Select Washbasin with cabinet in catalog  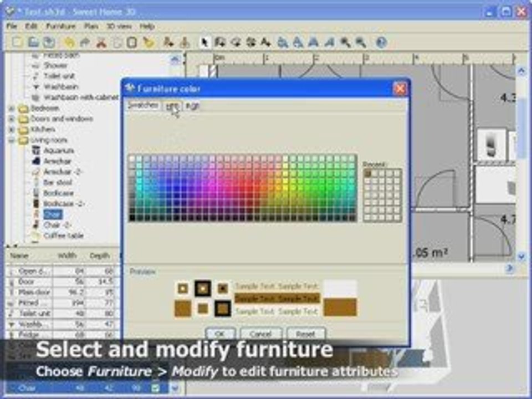click(81, 98)
